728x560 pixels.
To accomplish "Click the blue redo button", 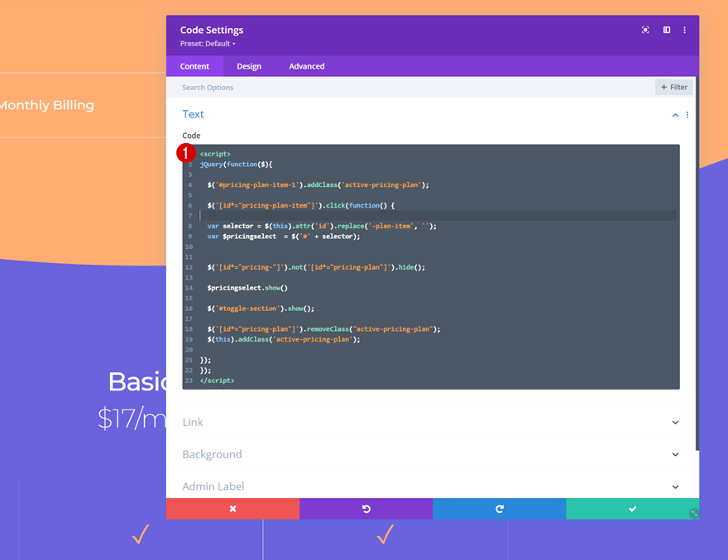I will tap(499, 509).
